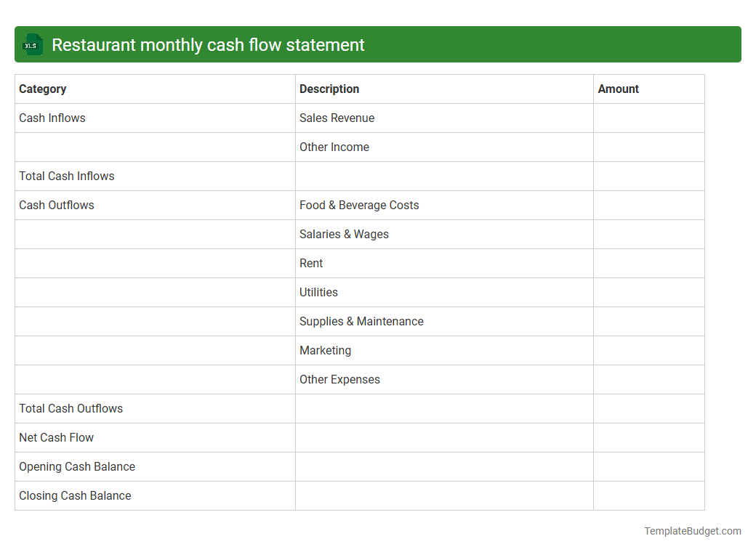Select the Category column header

43,89
